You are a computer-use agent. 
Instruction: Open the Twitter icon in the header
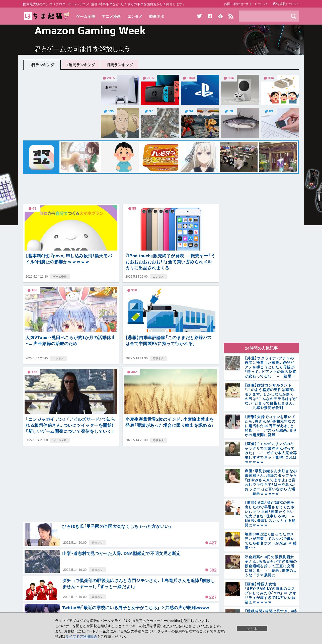pyautogui.click(x=199, y=16)
